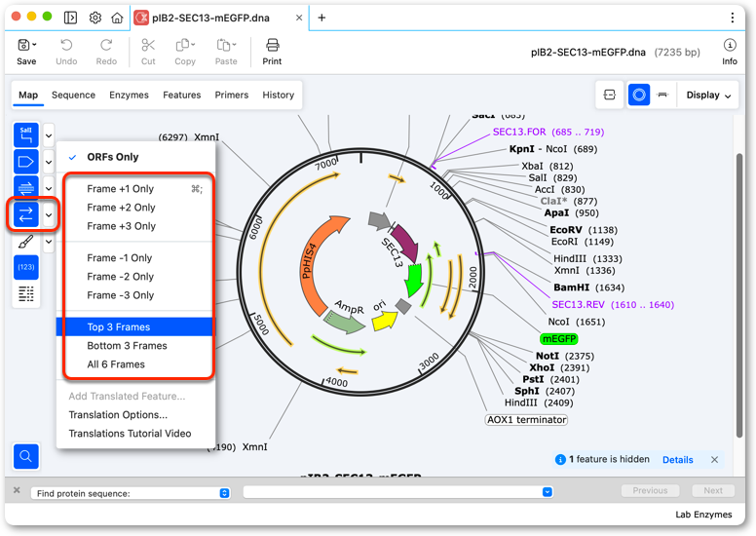756x536 pixels.
Task: Click the Next button
Action: coord(713,490)
